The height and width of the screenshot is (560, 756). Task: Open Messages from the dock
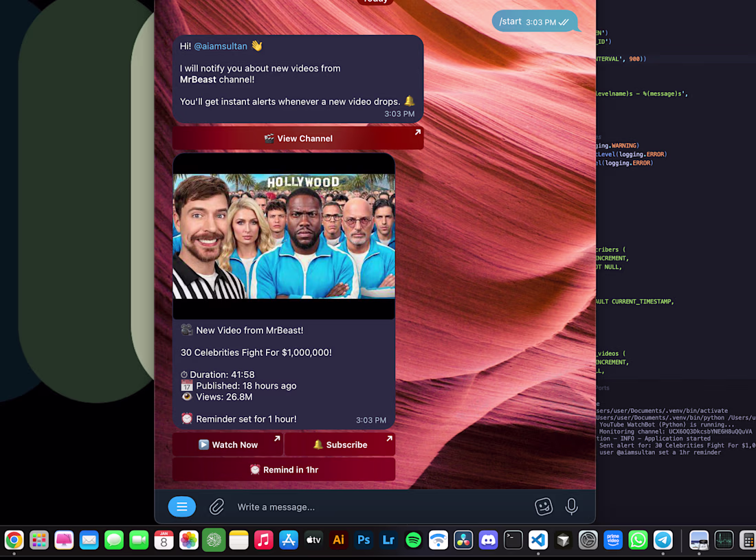click(114, 540)
